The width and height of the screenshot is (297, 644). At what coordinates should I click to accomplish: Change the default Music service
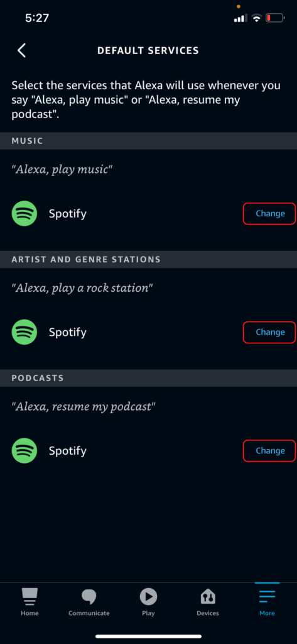click(269, 214)
